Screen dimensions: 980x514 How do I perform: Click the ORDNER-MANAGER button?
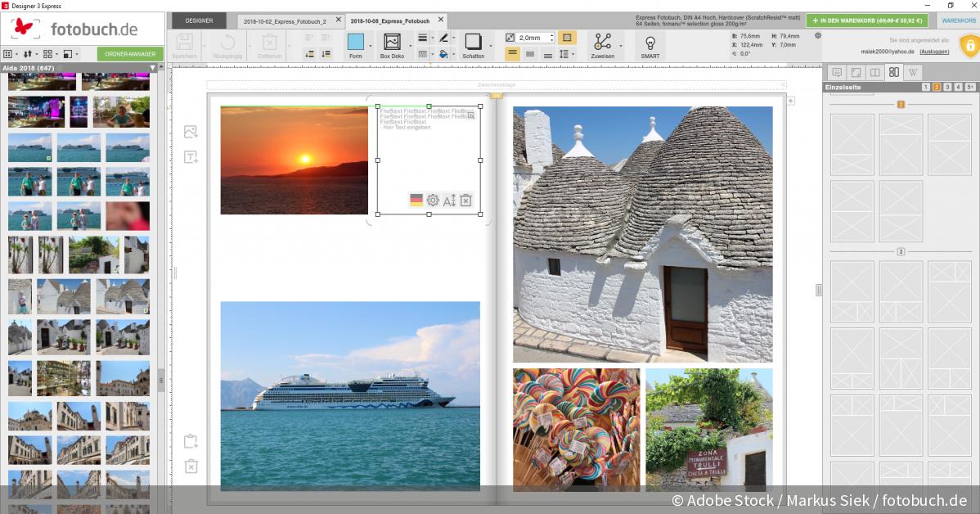tap(130, 54)
